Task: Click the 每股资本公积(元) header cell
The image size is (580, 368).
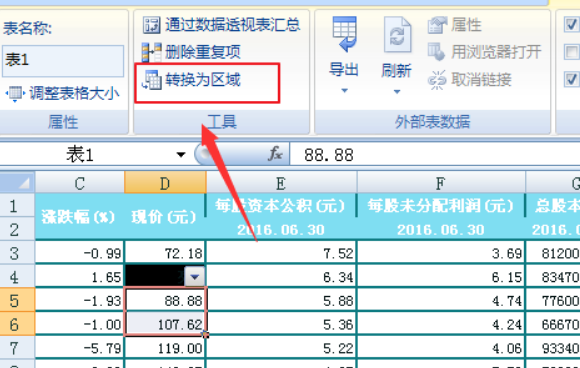Action: click(x=281, y=206)
